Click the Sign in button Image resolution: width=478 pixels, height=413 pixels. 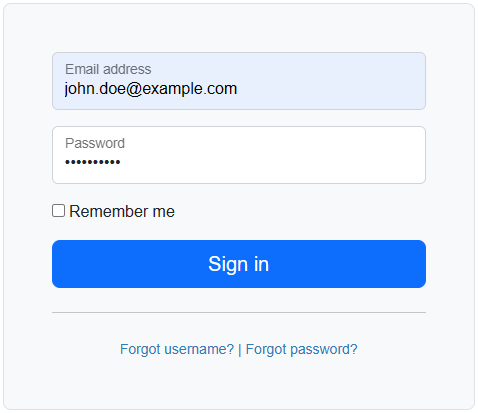tap(239, 264)
